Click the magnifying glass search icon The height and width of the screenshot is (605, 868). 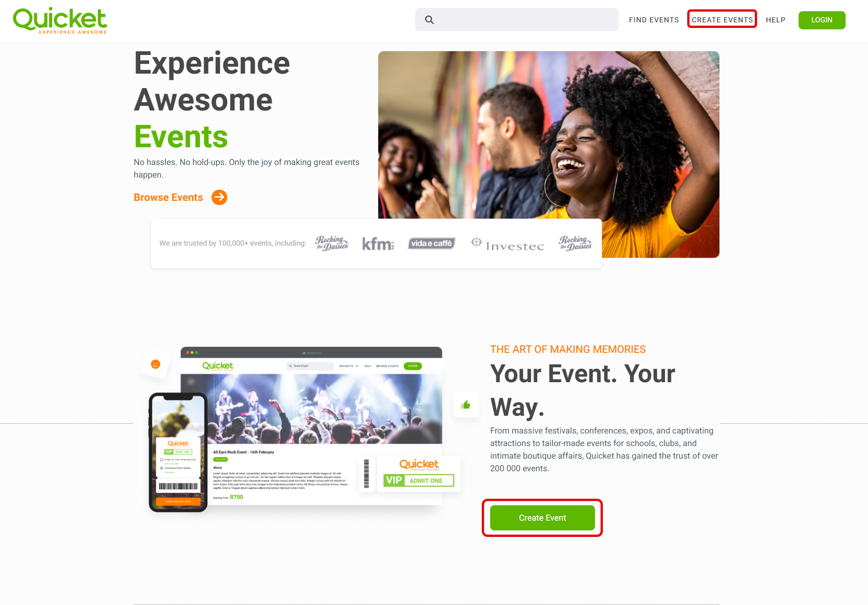(x=430, y=20)
